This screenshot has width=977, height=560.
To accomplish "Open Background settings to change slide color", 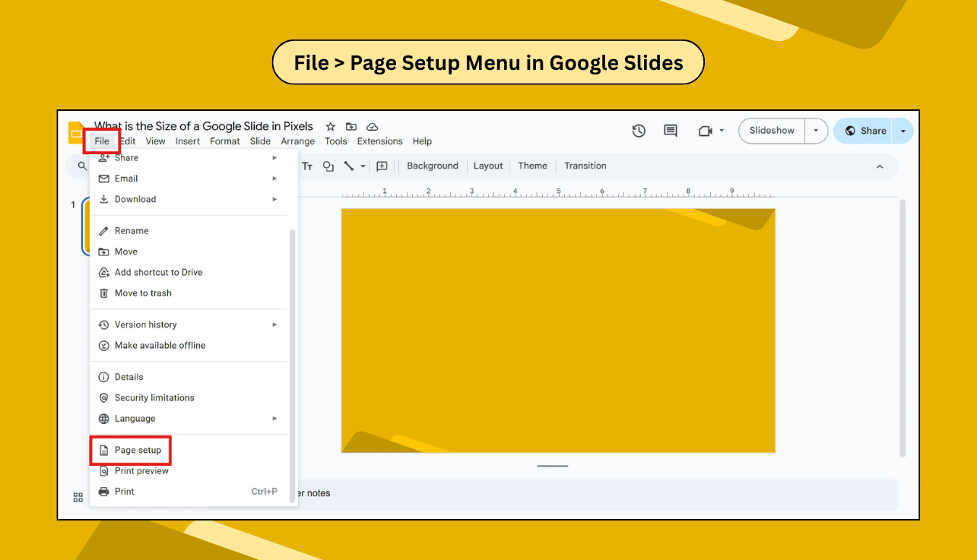I will [x=432, y=166].
